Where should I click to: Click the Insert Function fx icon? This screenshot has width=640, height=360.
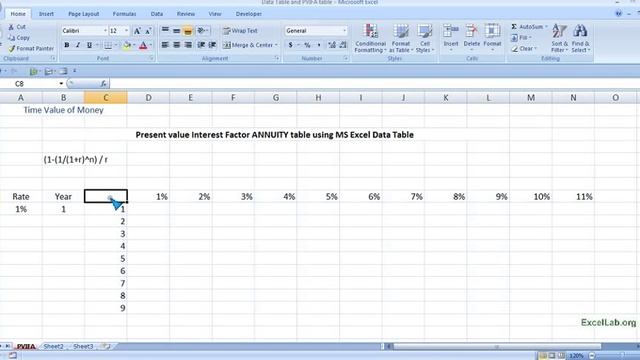tap(104, 84)
